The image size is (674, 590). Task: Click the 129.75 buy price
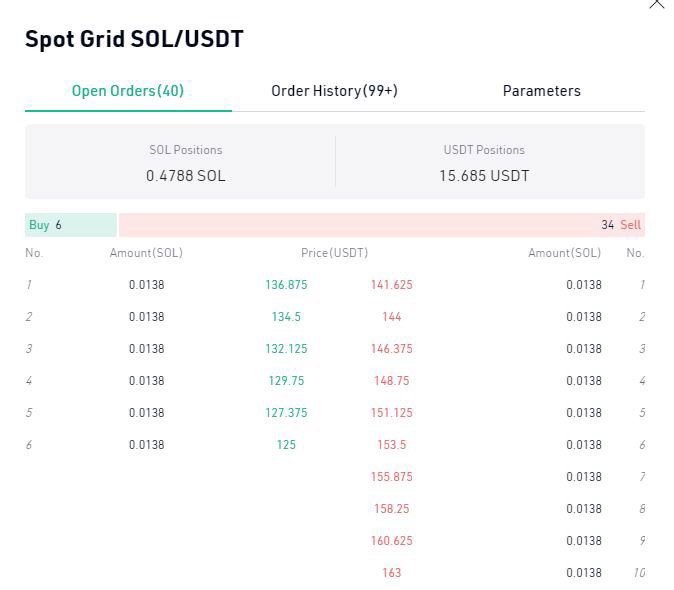(286, 381)
